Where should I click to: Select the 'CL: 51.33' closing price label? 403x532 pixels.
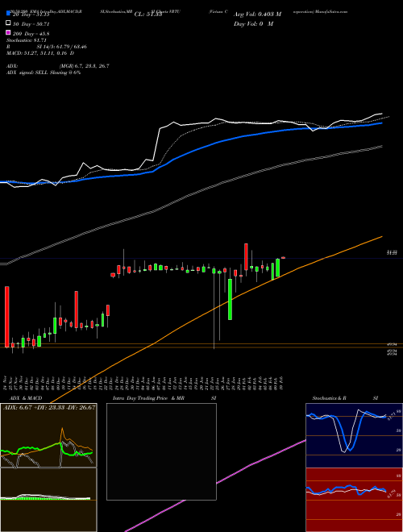coord(148,15)
